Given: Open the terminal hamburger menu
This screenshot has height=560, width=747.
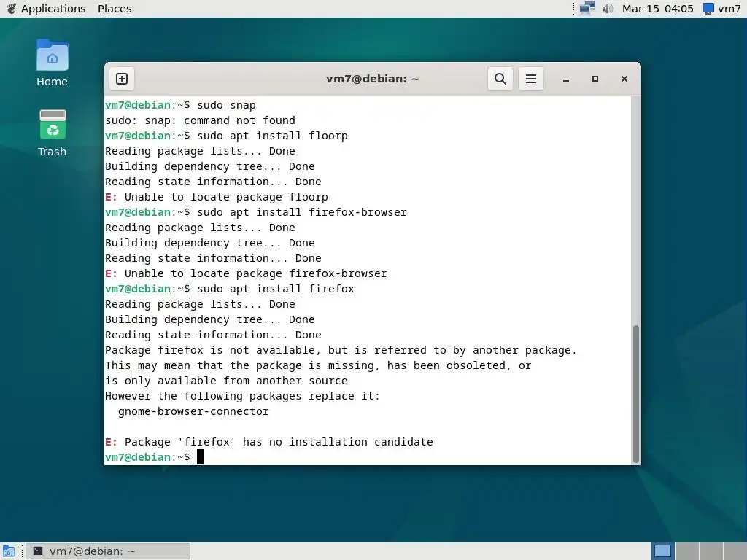Looking at the screenshot, I should (531, 79).
